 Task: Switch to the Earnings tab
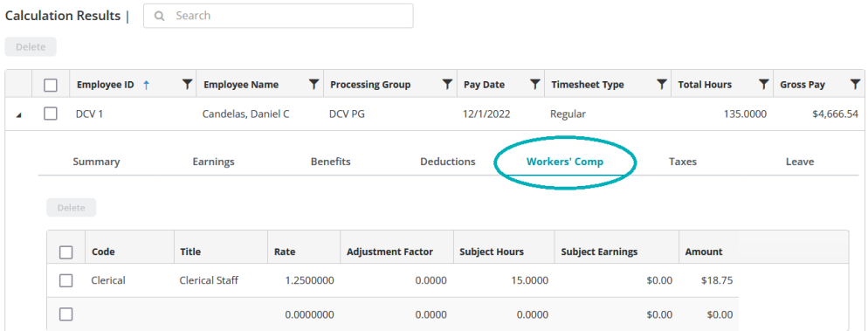214,162
